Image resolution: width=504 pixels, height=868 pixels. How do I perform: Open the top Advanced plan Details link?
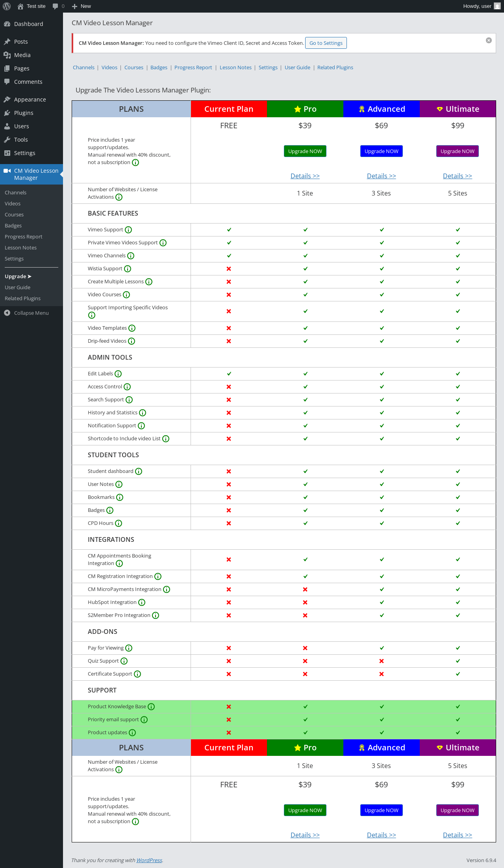(382, 176)
